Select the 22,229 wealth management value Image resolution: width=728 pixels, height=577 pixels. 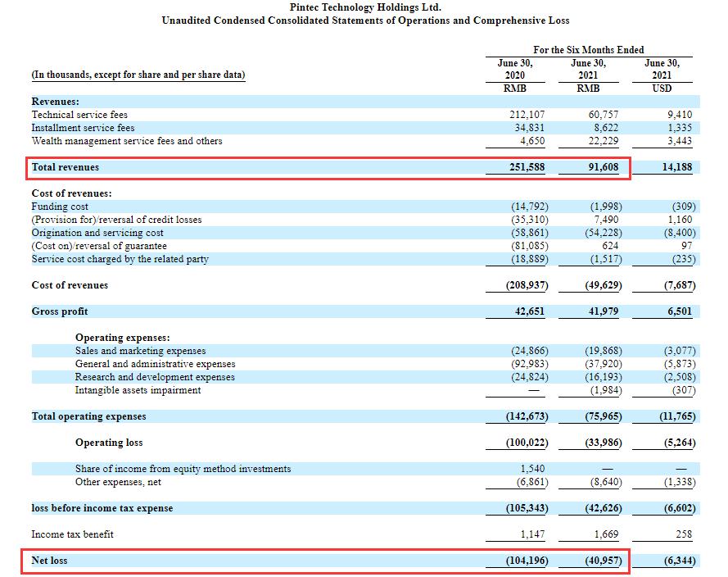pyautogui.click(x=603, y=141)
